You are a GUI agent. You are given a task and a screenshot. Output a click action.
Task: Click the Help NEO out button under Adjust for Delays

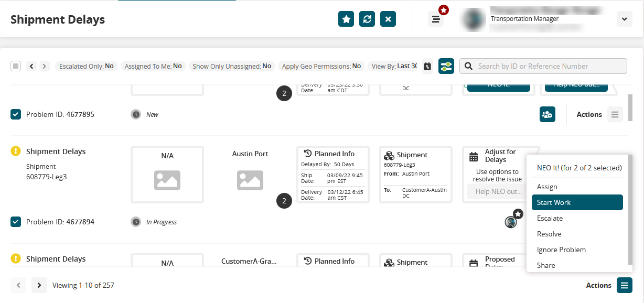498,191
